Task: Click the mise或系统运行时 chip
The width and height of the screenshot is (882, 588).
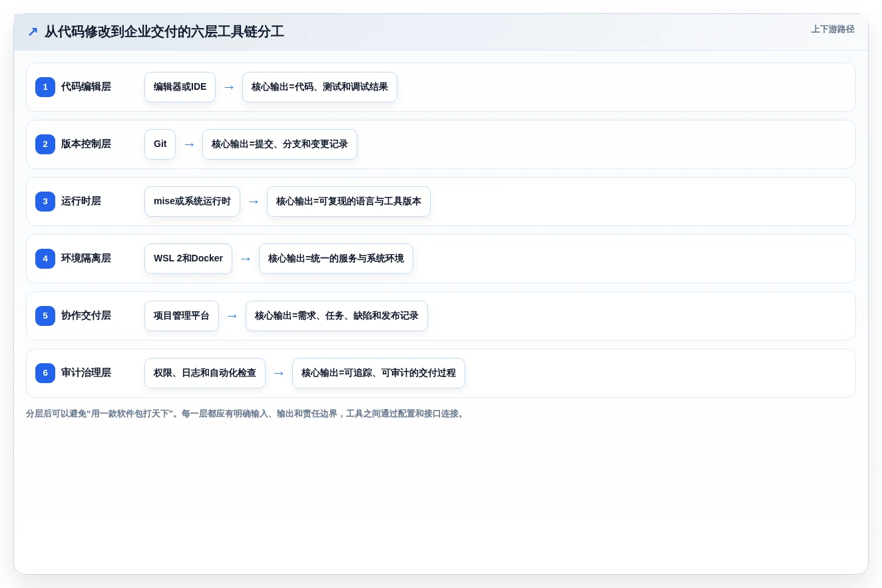Action: [192, 202]
